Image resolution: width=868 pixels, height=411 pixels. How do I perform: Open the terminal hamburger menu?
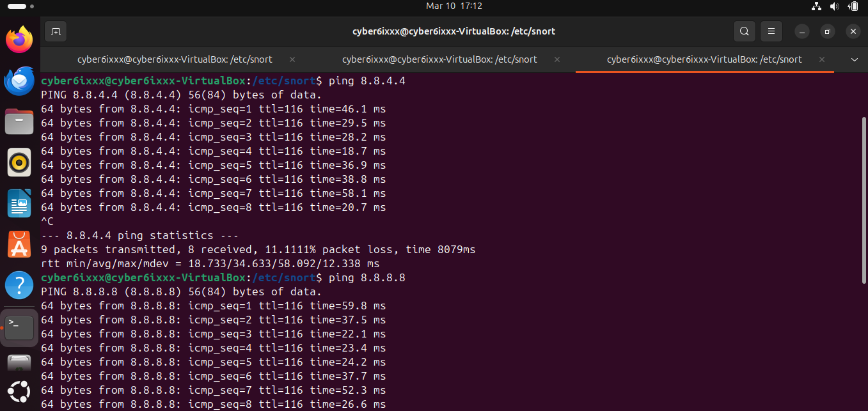[771, 31]
